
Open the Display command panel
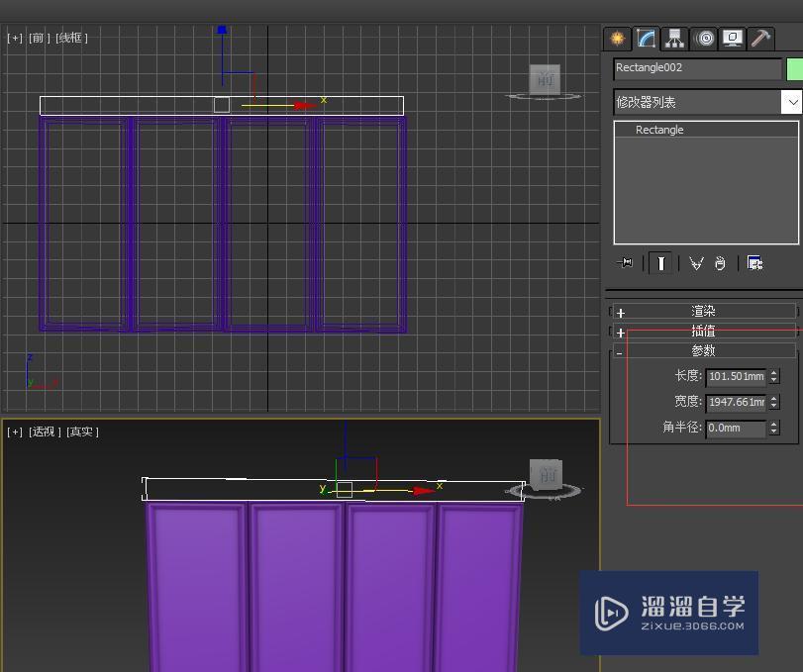pyautogui.click(x=730, y=39)
